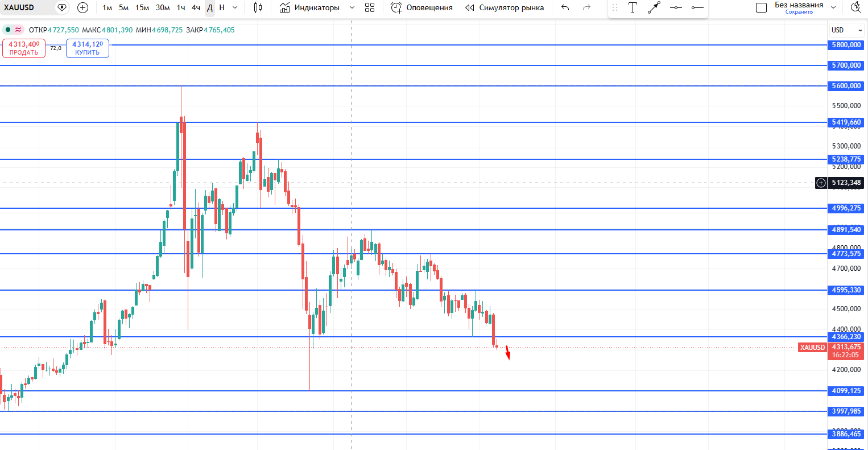This screenshot has height=450, width=868.
Task: Open the chart layout square icon
Action: [x=761, y=7]
